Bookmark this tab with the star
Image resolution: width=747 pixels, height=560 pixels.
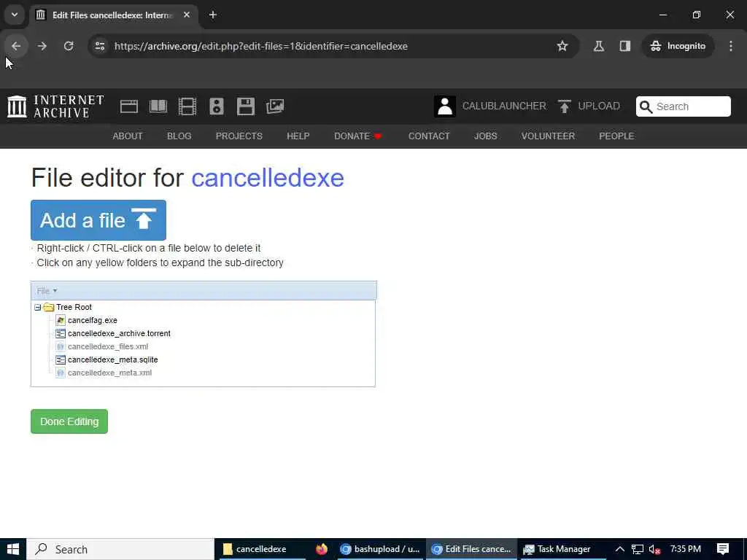coord(562,46)
